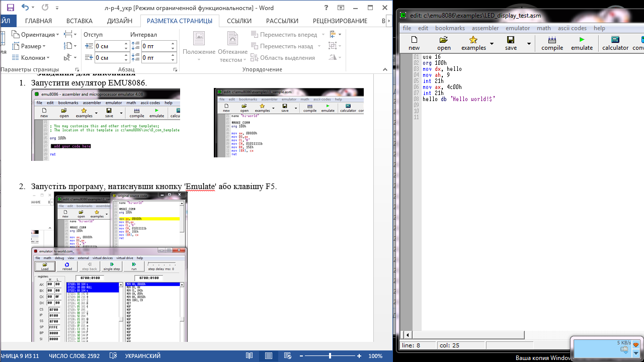Open Область выделения selection pane
This screenshot has width=644, height=362.
[x=283, y=57]
